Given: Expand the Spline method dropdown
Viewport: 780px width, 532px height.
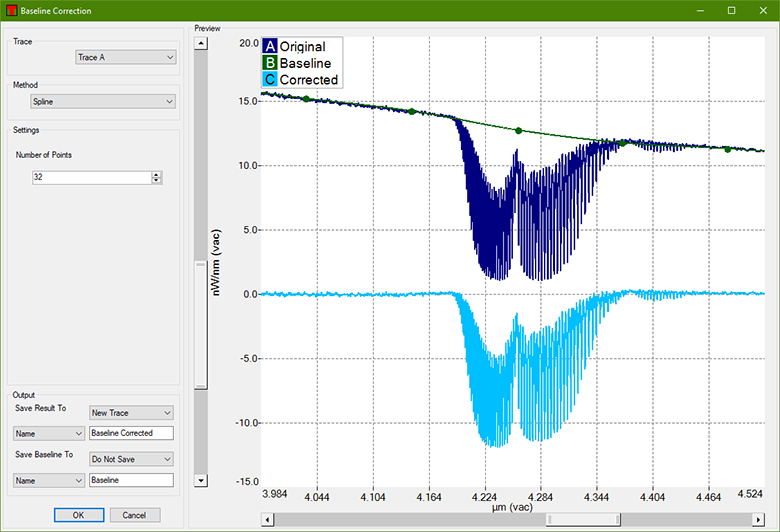Looking at the screenshot, I should coord(102,101).
